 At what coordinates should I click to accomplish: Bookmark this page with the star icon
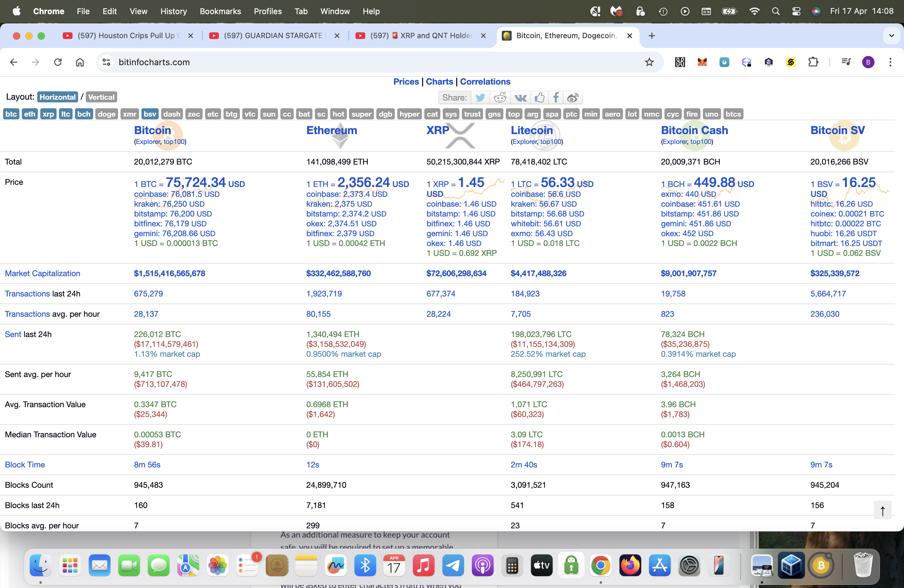[649, 62]
